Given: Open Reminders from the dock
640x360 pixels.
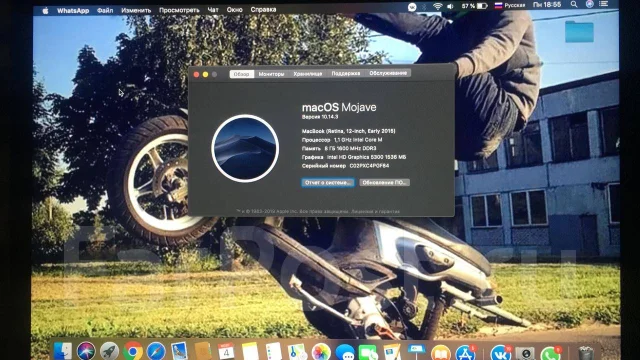Looking at the screenshot, I should 273,351.
